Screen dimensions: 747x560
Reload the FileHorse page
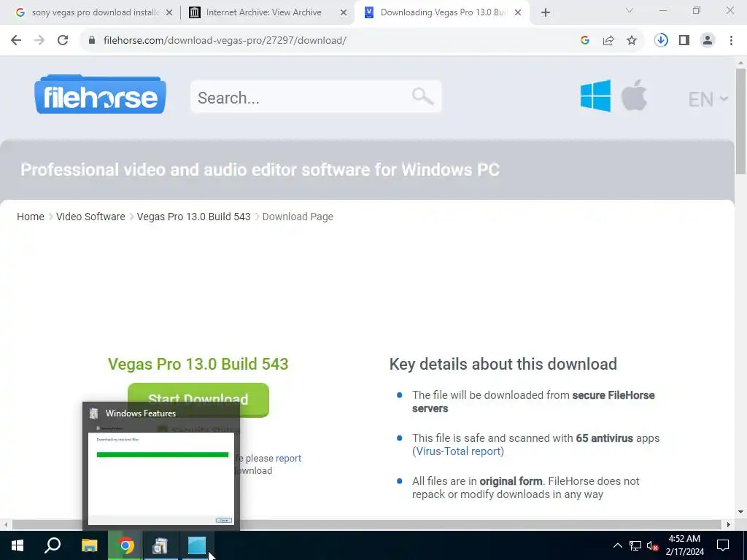[63, 41]
